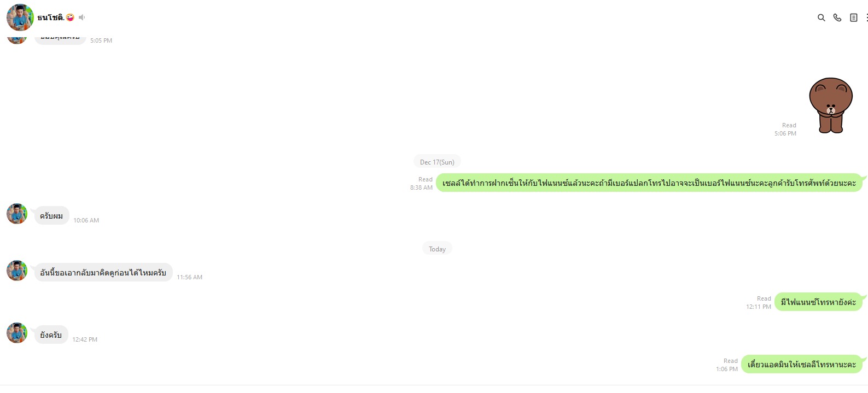This screenshot has height=393, width=868.
Task: Open sender avatar next to the 11:56 AM message
Action: pyautogui.click(x=17, y=271)
